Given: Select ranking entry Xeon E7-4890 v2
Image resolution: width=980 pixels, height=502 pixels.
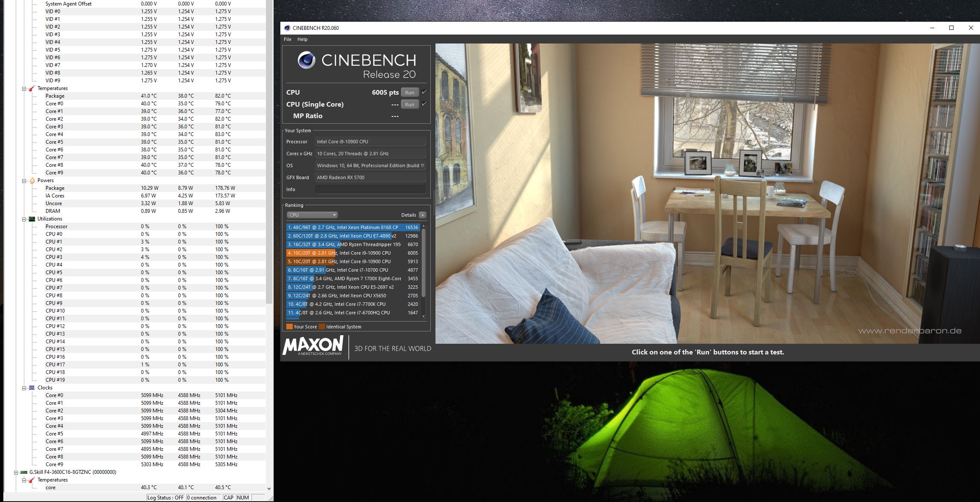Looking at the screenshot, I should (x=353, y=236).
